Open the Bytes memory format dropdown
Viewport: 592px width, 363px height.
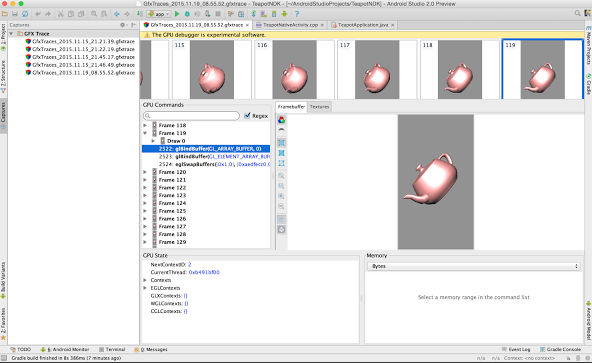(x=473, y=266)
